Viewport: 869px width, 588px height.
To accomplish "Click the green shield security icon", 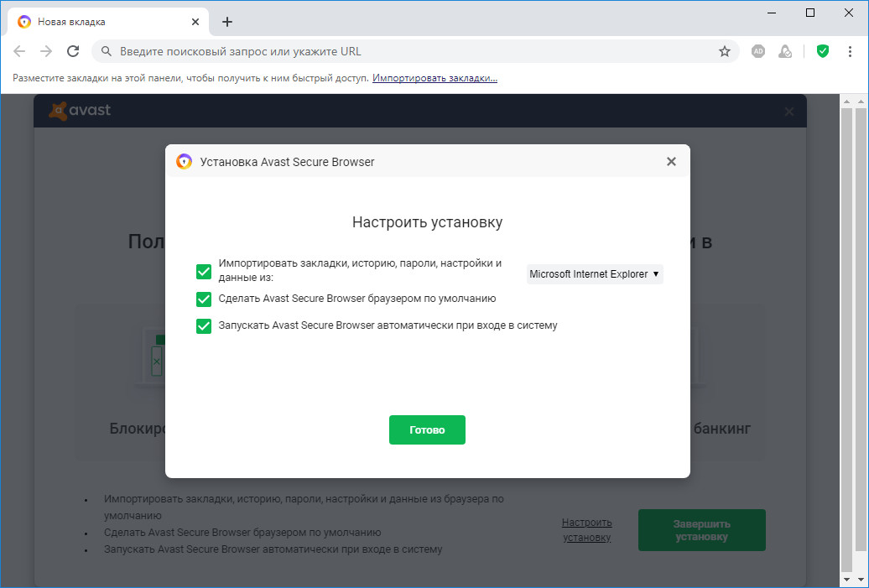I will click(823, 51).
